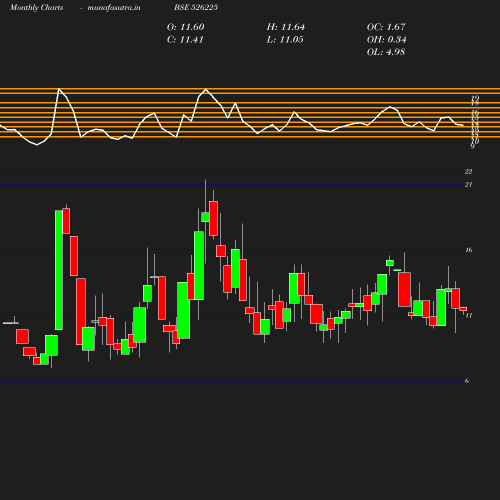The width and height of the screenshot is (500, 500).
Task: Click the munafasutra.in site label
Action: click(x=114, y=8)
